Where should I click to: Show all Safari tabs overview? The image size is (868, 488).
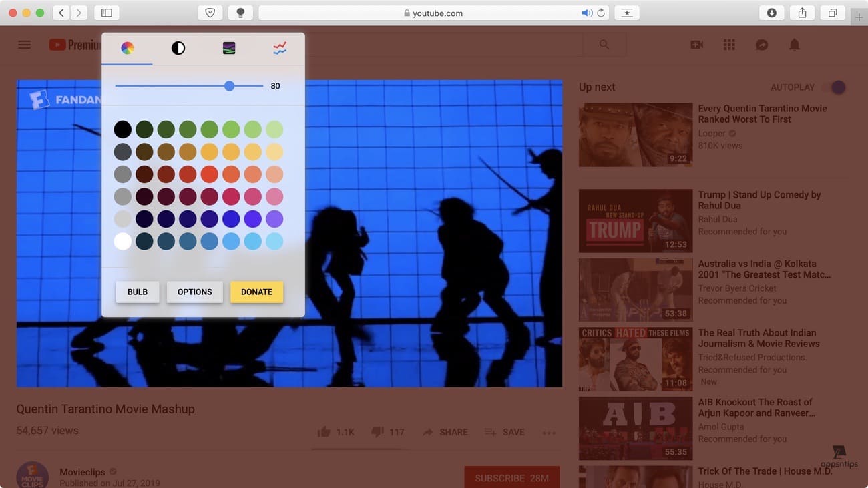click(x=833, y=13)
